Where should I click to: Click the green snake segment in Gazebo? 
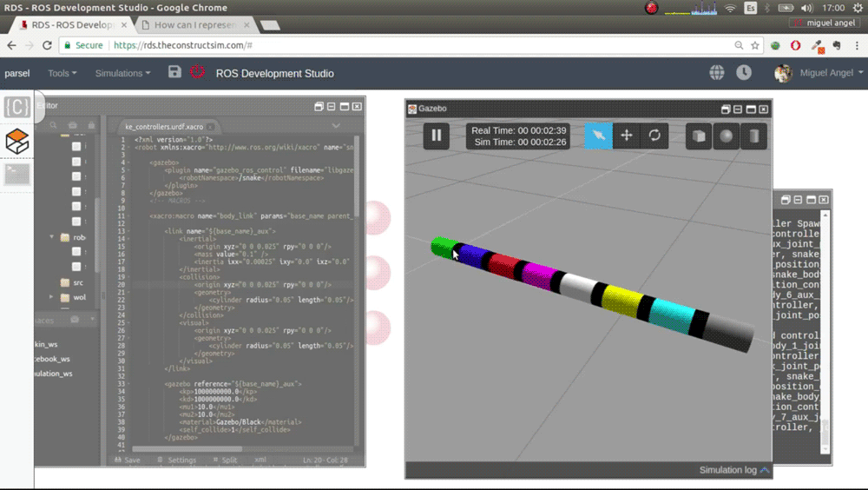tap(443, 247)
